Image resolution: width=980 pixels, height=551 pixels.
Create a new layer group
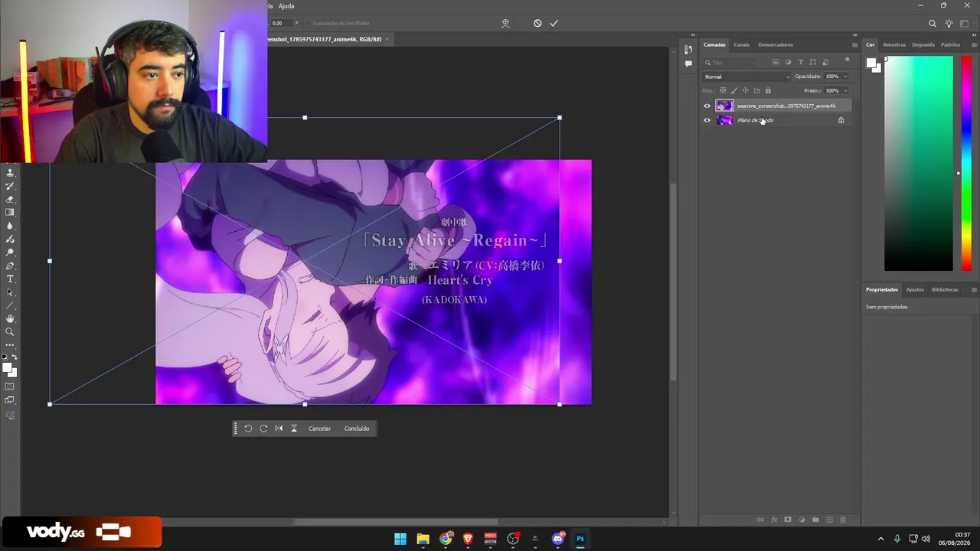tap(815, 520)
